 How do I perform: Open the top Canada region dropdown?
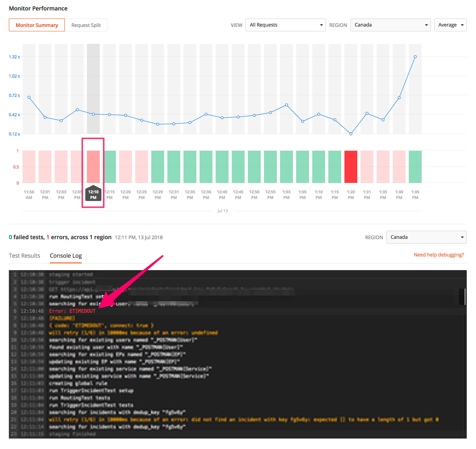click(390, 25)
